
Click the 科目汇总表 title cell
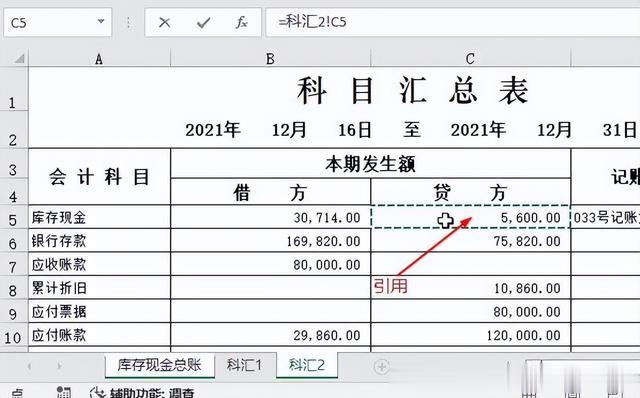tap(413, 90)
